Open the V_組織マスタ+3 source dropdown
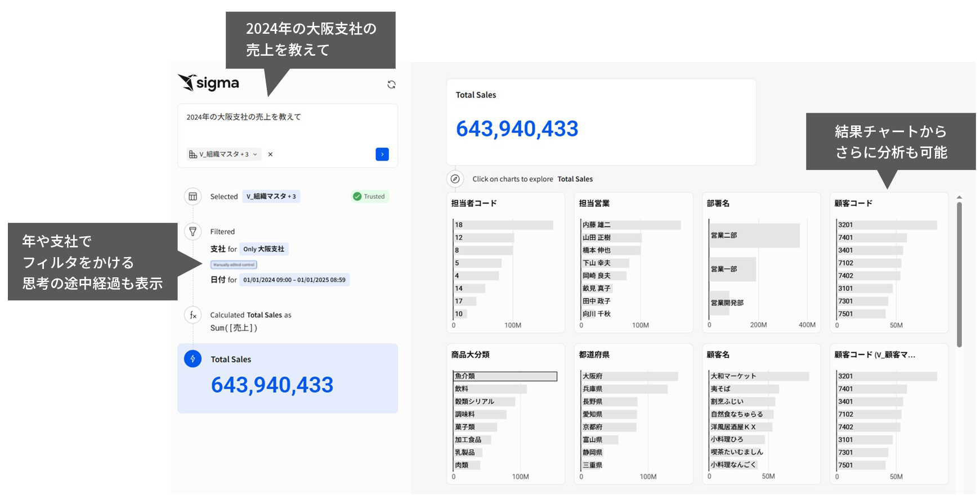980x503 pixels. tap(223, 154)
